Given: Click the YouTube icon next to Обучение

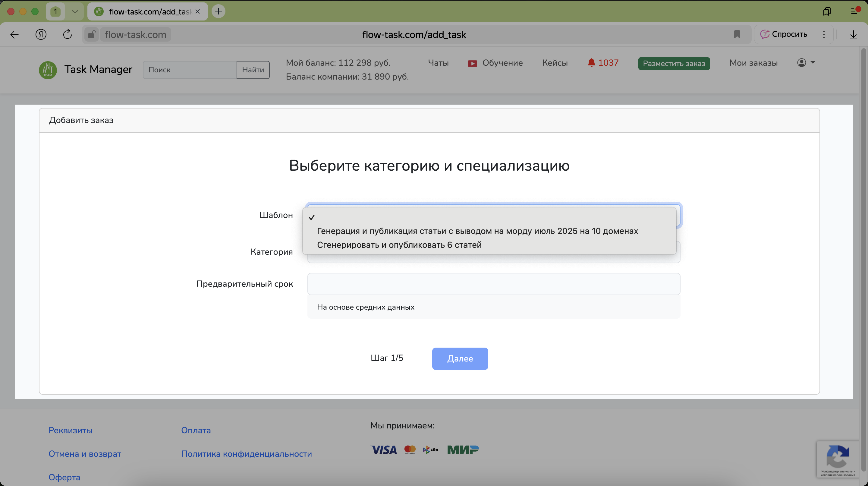Looking at the screenshot, I should pyautogui.click(x=472, y=63).
